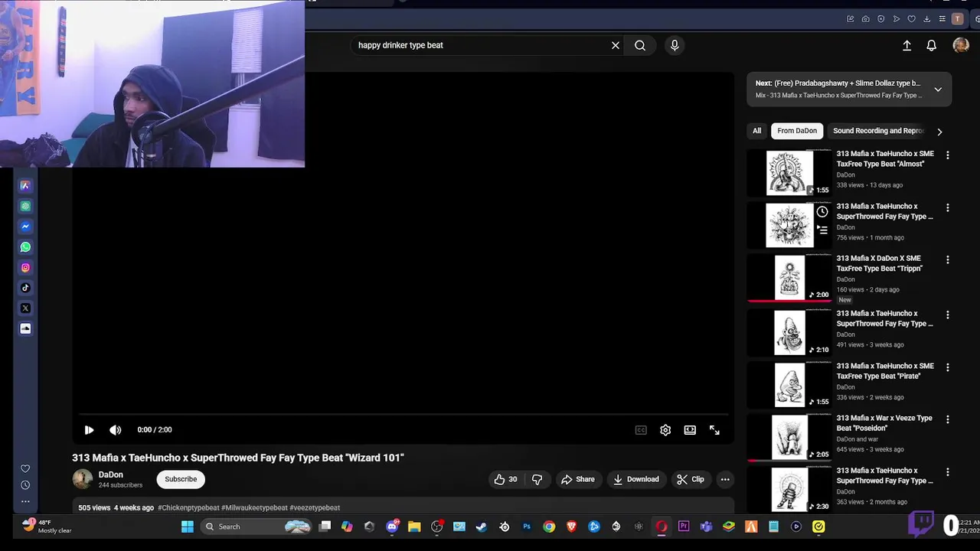Open Steam from the taskbar

(481, 527)
